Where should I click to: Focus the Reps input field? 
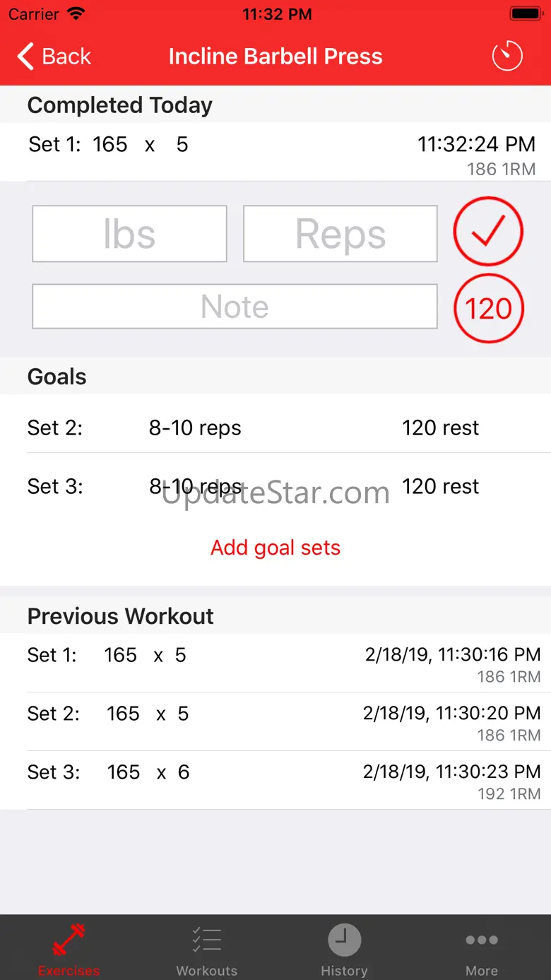point(340,234)
